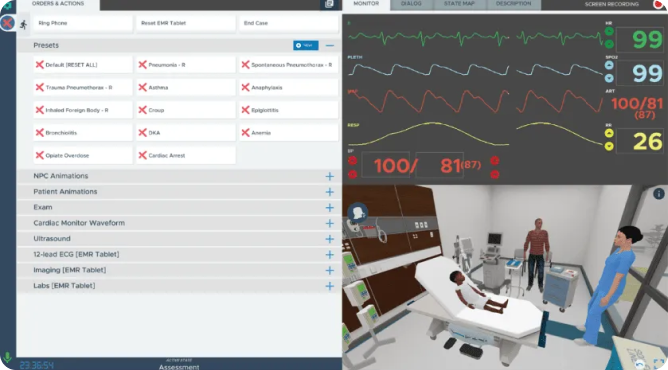Click the fullscreen icon in the 3D view corner
This screenshot has width=668, height=370.
click(659, 364)
